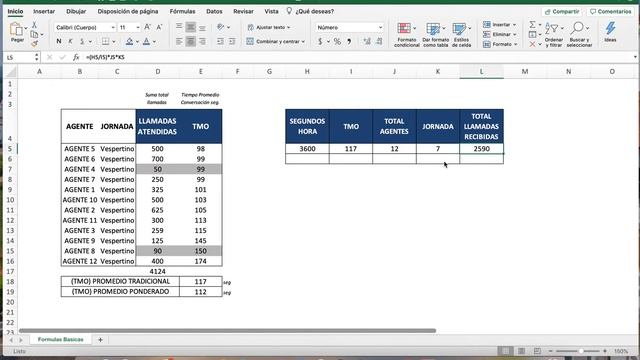The width and height of the screenshot is (640, 360).
Task: Open Dar formato como tabla
Action: (x=436, y=35)
